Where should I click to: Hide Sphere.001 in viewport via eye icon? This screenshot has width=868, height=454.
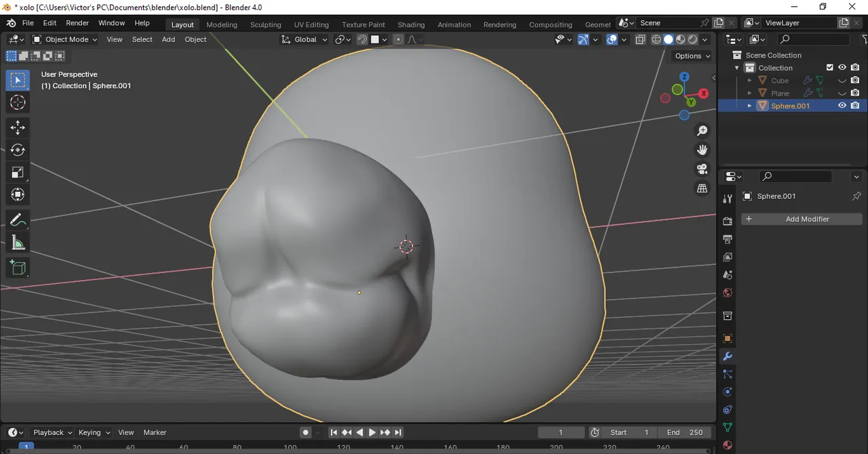(x=842, y=106)
